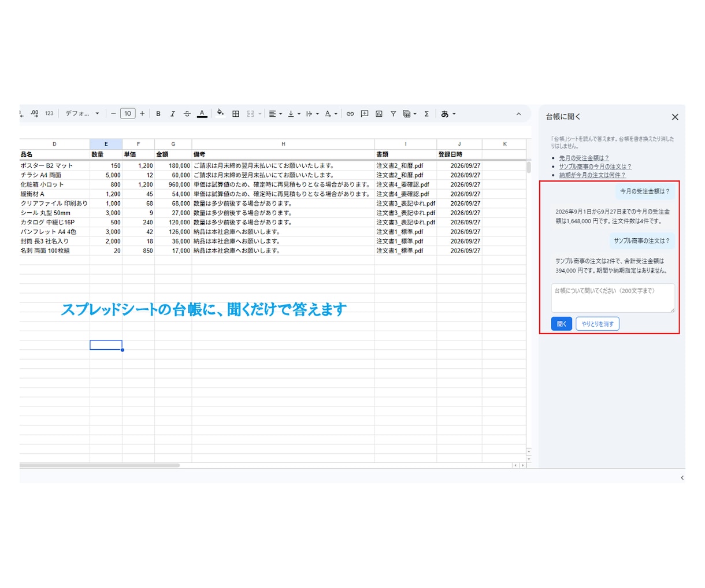This screenshot has height=588, width=705.
Task: Open the fill color picker
Action: 220,113
